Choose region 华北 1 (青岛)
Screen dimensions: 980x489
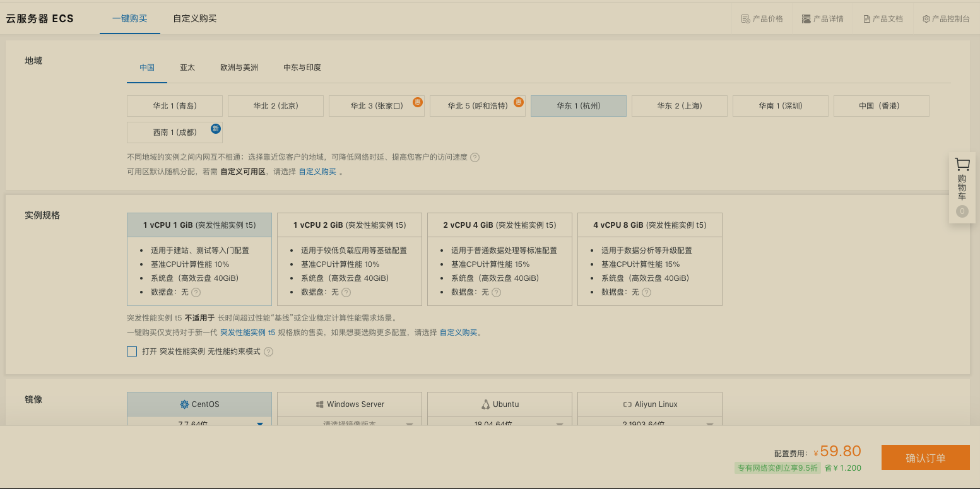point(175,106)
